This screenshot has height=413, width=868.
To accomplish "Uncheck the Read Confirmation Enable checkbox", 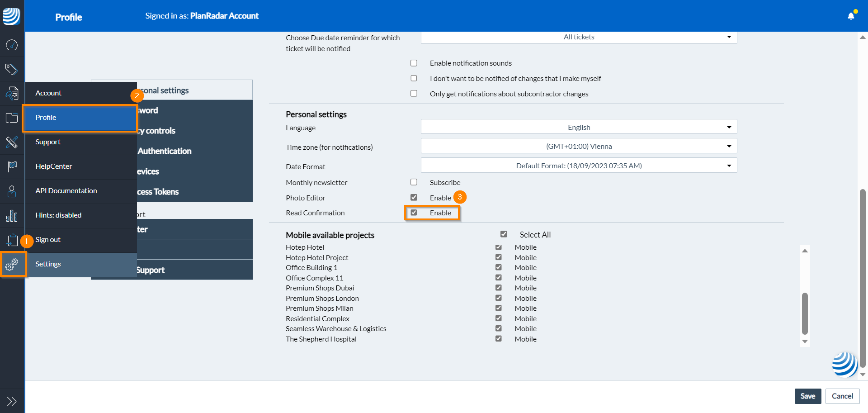I will 414,213.
